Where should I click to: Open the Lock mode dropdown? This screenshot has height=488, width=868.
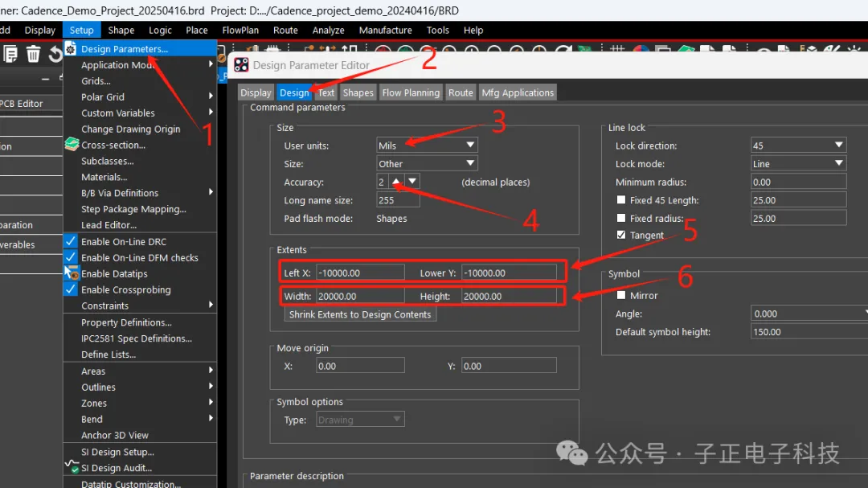click(x=798, y=163)
